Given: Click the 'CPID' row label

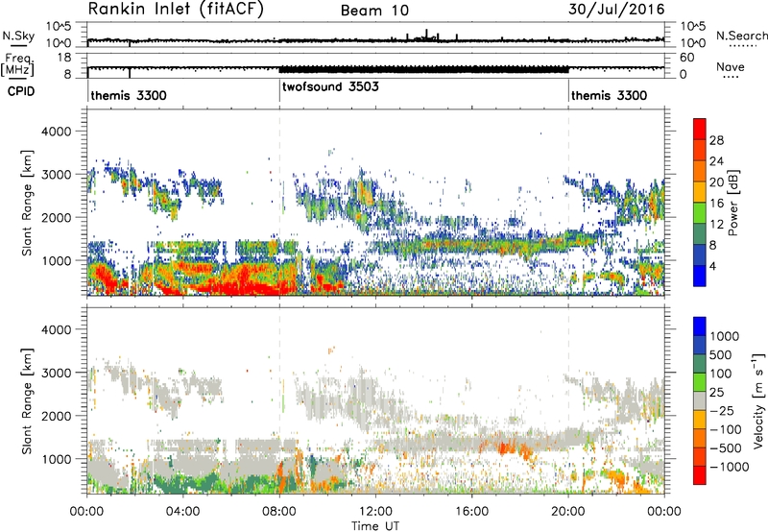Looking at the screenshot, I should click(21, 91).
